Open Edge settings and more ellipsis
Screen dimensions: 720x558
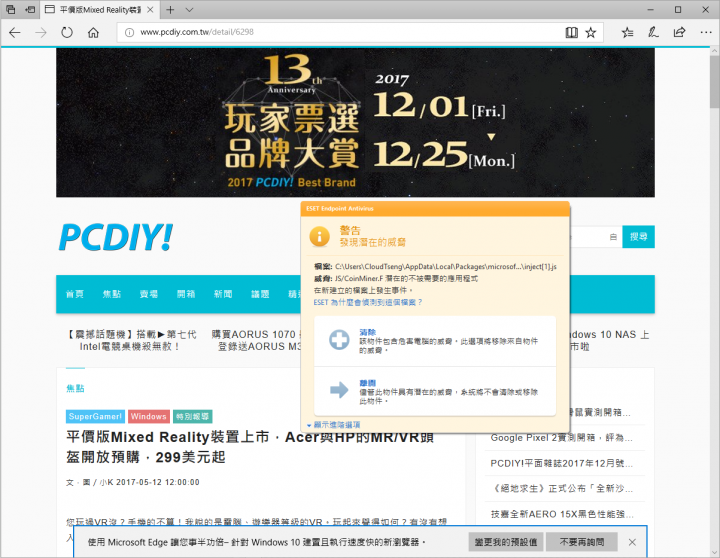(x=706, y=32)
